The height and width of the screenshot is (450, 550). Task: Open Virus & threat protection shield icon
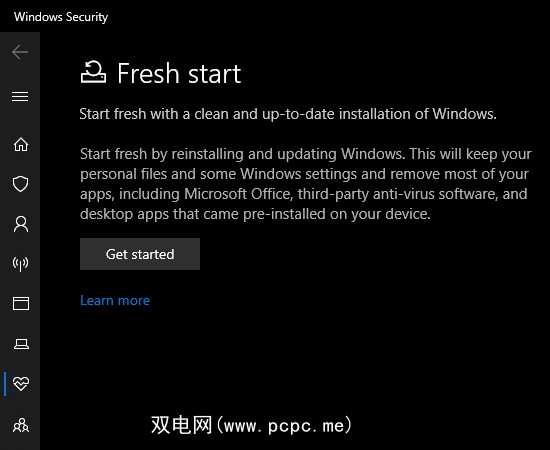coord(20,184)
